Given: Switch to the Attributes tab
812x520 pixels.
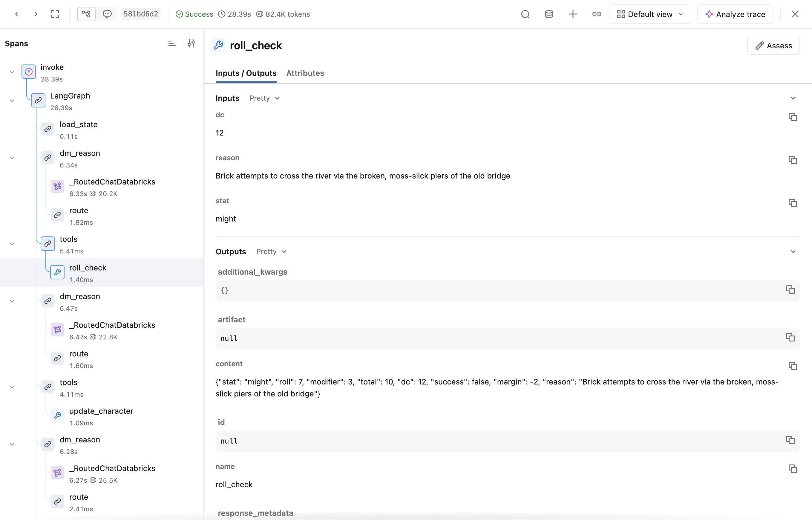Looking at the screenshot, I should point(305,73).
